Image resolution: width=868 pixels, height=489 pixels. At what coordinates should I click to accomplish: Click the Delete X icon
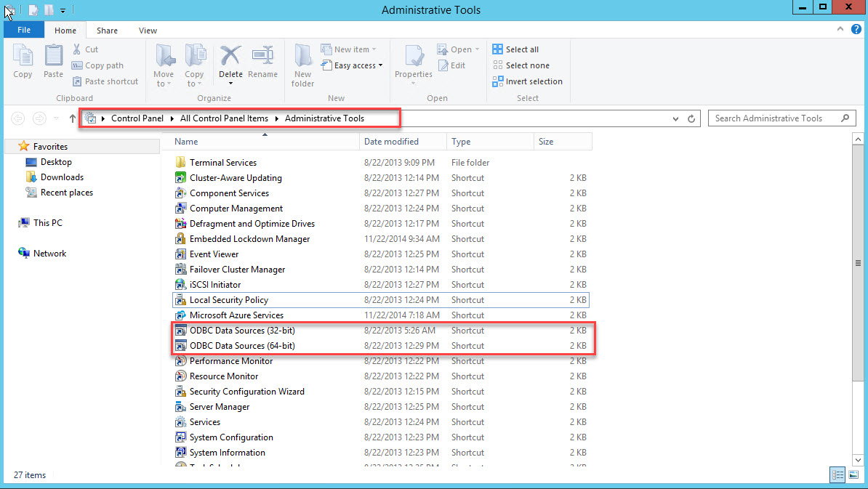(x=230, y=56)
